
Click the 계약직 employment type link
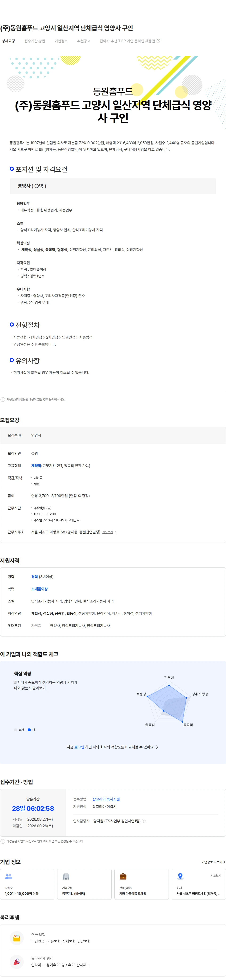point(36,466)
